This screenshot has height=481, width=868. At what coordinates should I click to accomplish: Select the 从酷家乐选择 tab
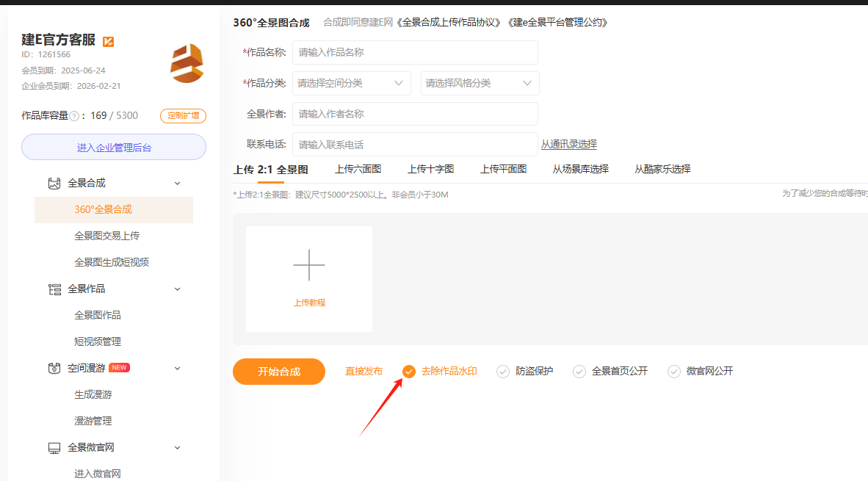tap(662, 169)
